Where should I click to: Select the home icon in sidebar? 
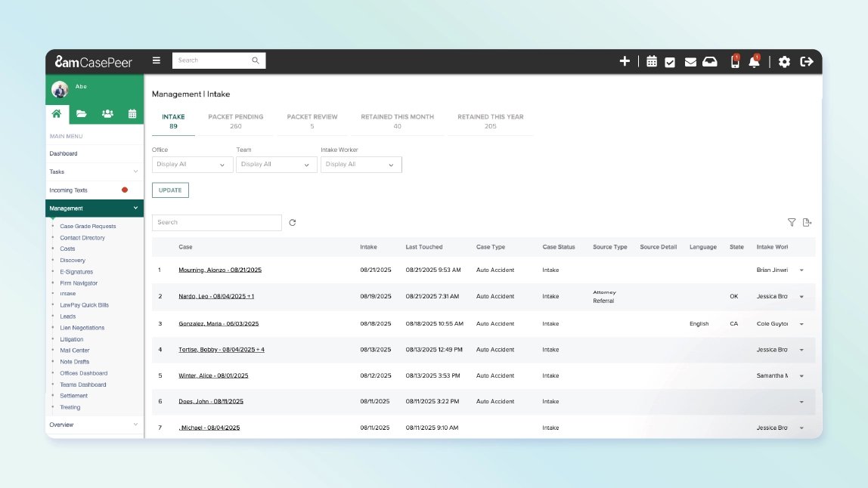tap(57, 113)
